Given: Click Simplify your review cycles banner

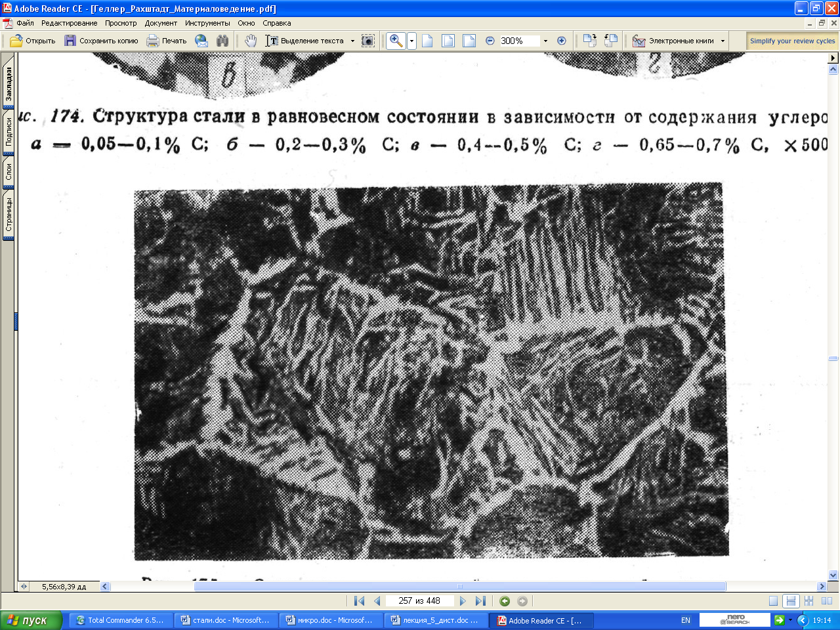Looking at the screenshot, I should click(x=792, y=41).
